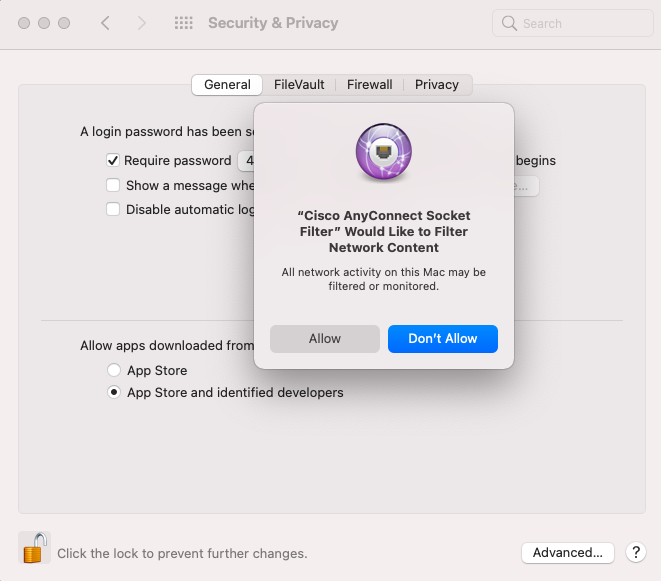Open help with the question mark button

click(635, 552)
